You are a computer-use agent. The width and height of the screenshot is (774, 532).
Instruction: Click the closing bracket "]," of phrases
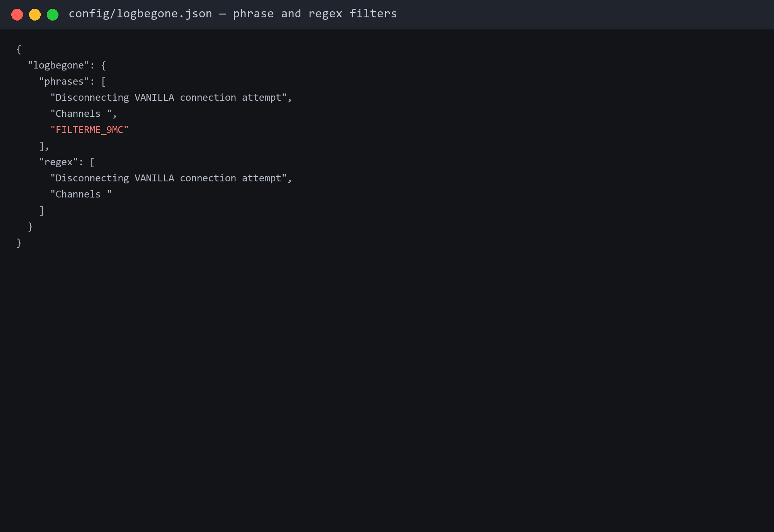[44, 146]
